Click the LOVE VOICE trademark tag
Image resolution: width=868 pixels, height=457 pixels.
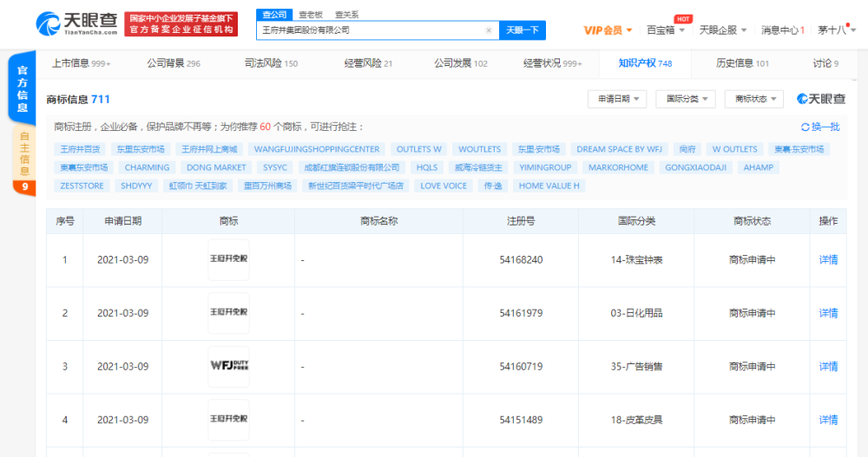point(444,186)
